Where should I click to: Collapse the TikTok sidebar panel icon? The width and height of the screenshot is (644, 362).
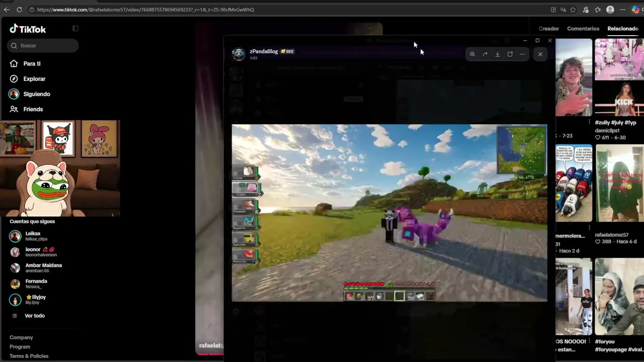75,29
